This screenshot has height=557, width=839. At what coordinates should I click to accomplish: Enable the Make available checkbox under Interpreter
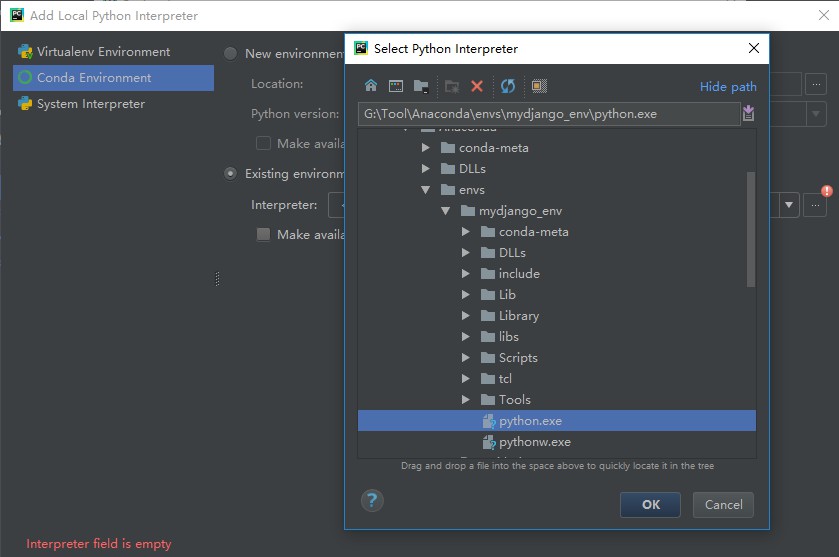coord(264,234)
